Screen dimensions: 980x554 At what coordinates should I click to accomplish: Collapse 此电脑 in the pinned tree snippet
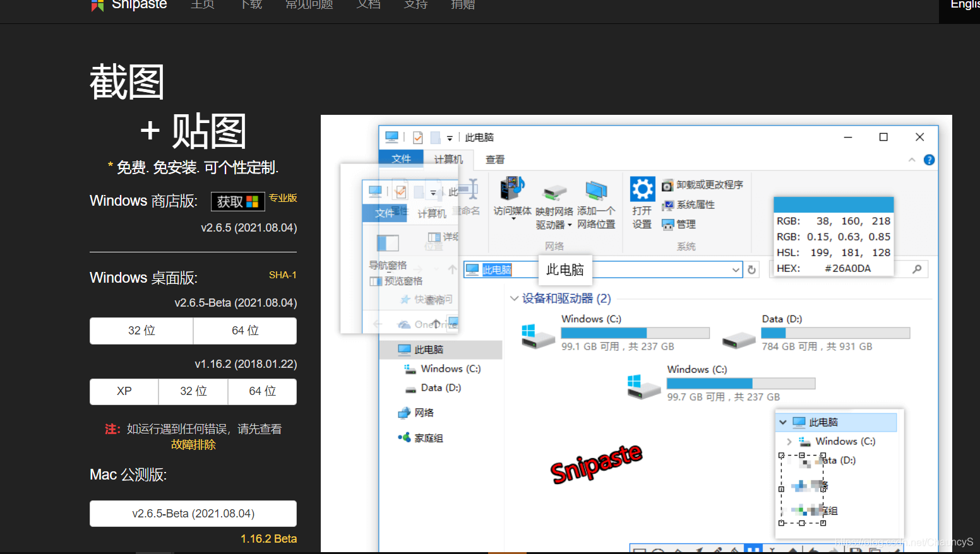(x=783, y=422)
